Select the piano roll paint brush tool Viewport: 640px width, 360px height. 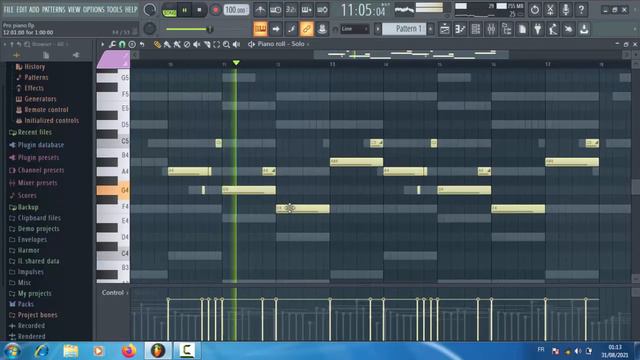point(167,44)
